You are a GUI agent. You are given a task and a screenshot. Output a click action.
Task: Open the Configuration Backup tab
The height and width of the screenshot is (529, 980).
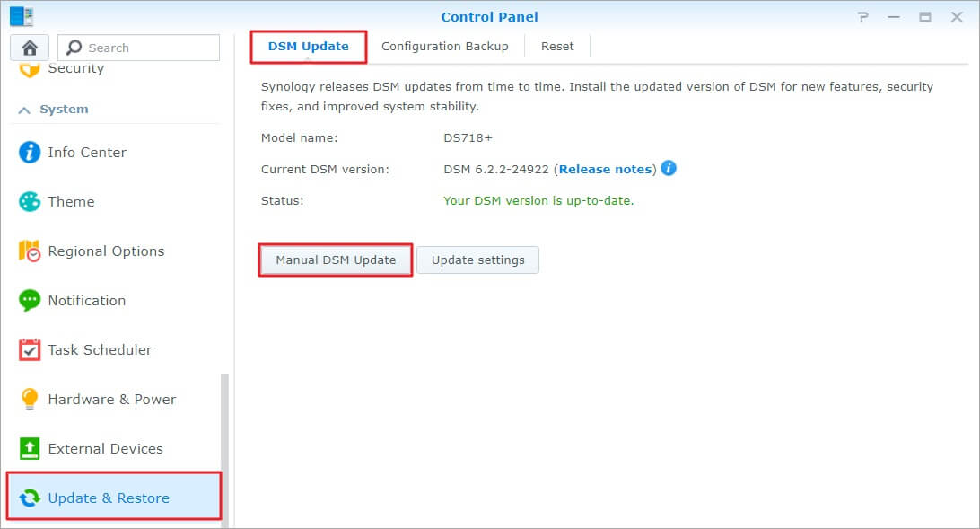pos(445,47)
